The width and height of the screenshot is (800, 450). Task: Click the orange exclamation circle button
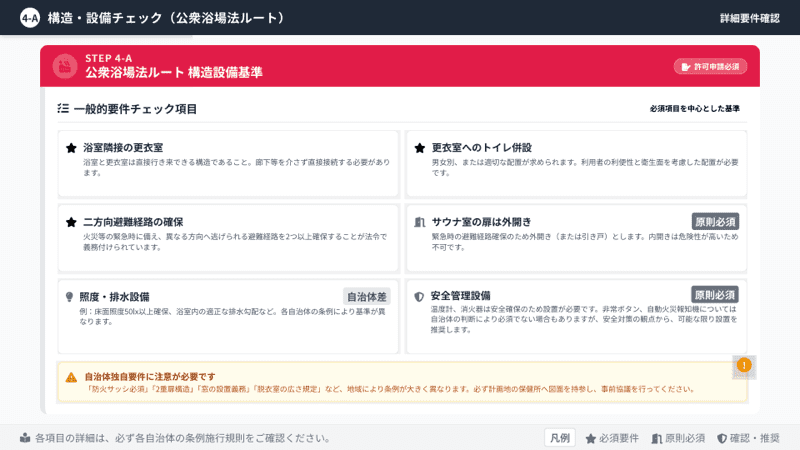point(744,365)
